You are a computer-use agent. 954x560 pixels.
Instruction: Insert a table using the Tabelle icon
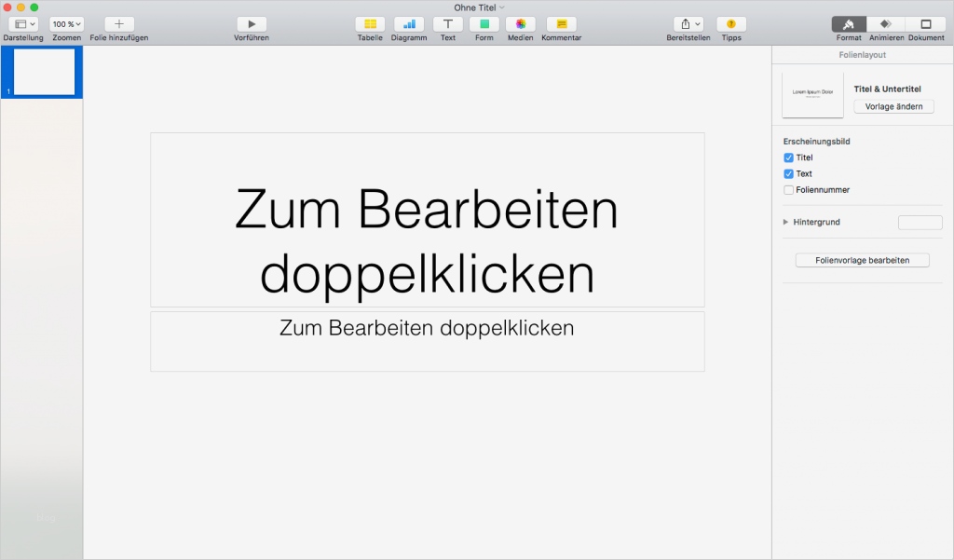click(369, 23)
